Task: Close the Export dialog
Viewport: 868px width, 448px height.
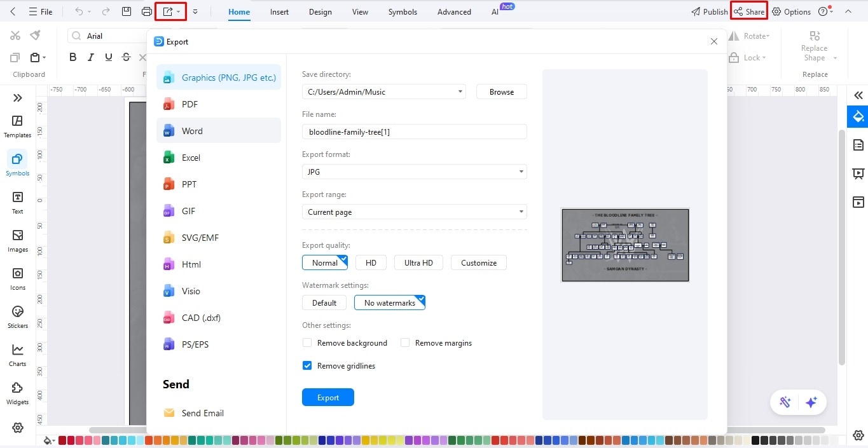Action: point(714,41)
